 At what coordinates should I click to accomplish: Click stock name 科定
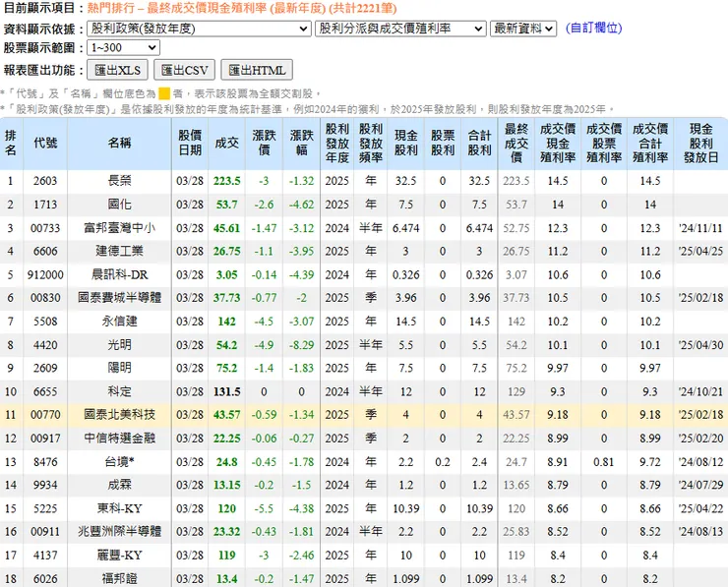tap(119, 391)
